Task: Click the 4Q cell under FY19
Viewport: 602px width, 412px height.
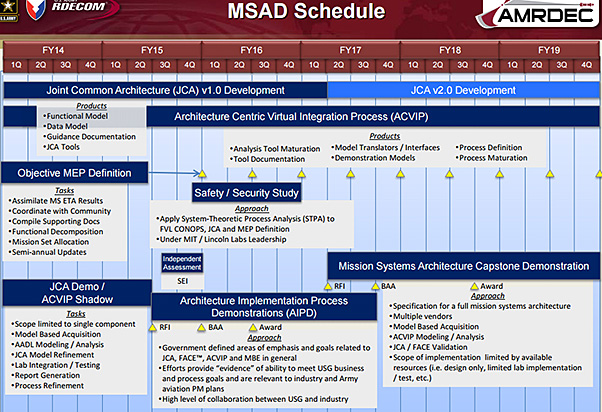Action: tap(586, 65)
